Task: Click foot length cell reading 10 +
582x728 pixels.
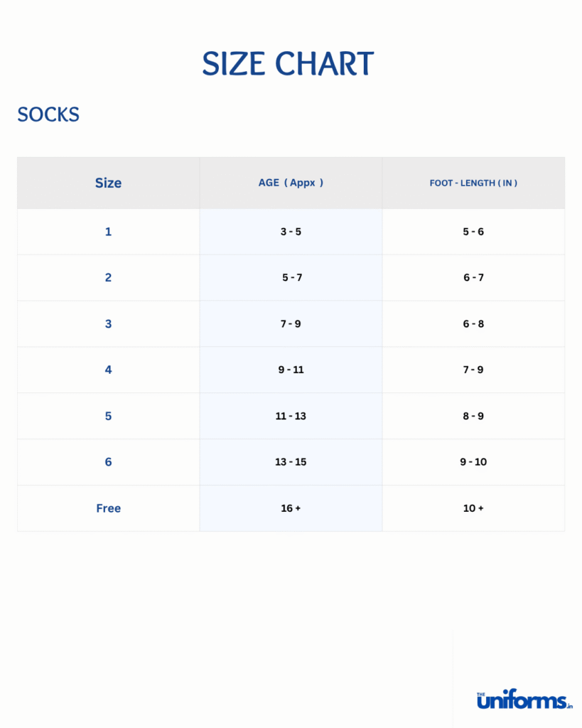Action: tap(473, 508)
